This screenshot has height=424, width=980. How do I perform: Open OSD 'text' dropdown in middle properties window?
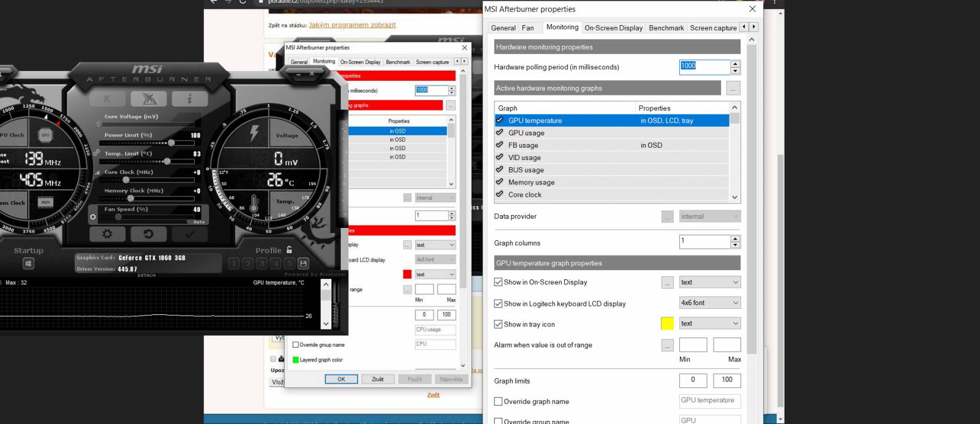pyautogui.click(x=435, y=245)
